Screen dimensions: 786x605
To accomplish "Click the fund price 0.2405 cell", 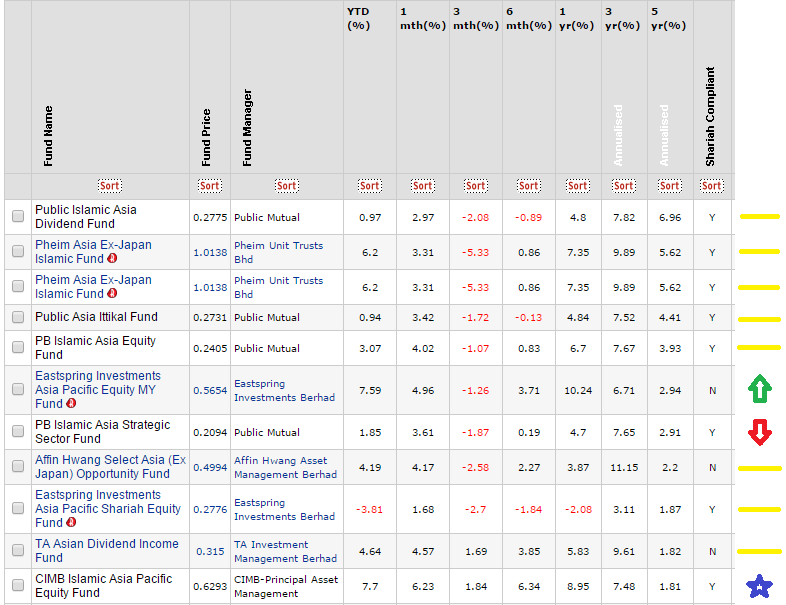I will click(210, 348).
